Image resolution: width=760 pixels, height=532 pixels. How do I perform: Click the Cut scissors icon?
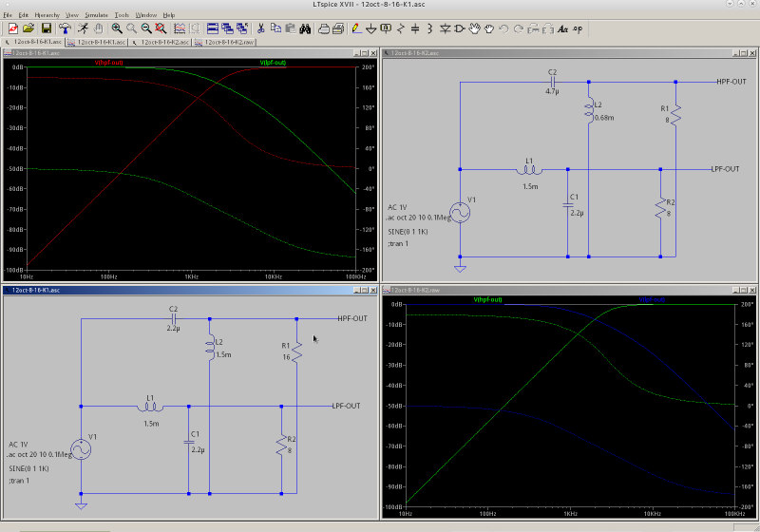[259, 28]
